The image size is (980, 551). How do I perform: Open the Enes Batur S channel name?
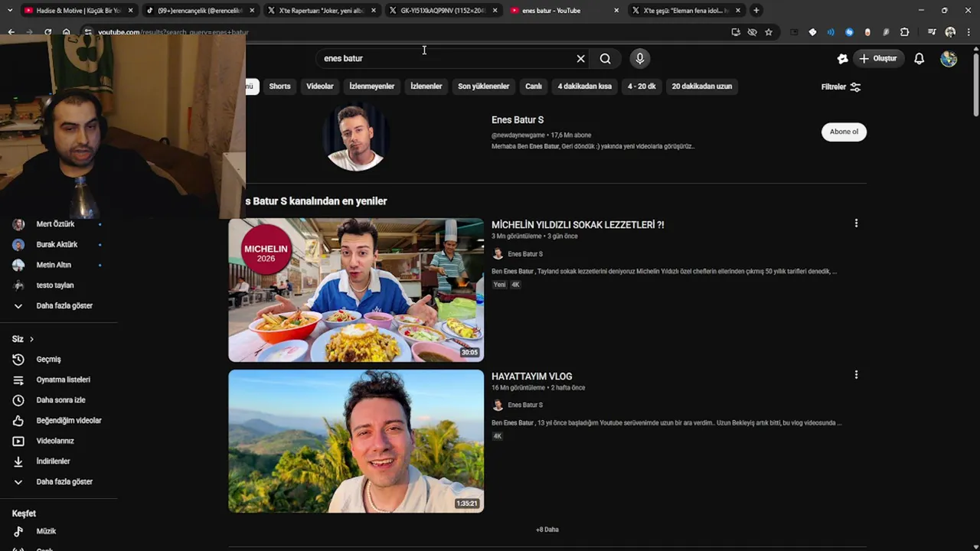click(518, 120)
